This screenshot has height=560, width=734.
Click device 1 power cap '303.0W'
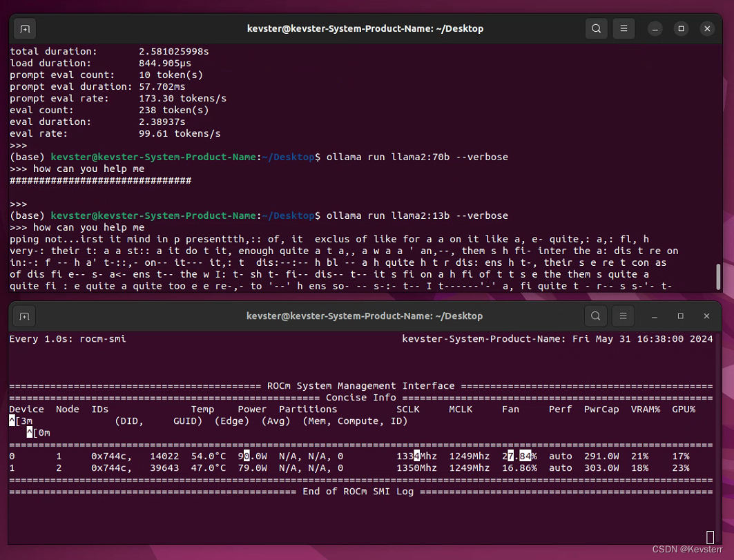coord(601,467)
